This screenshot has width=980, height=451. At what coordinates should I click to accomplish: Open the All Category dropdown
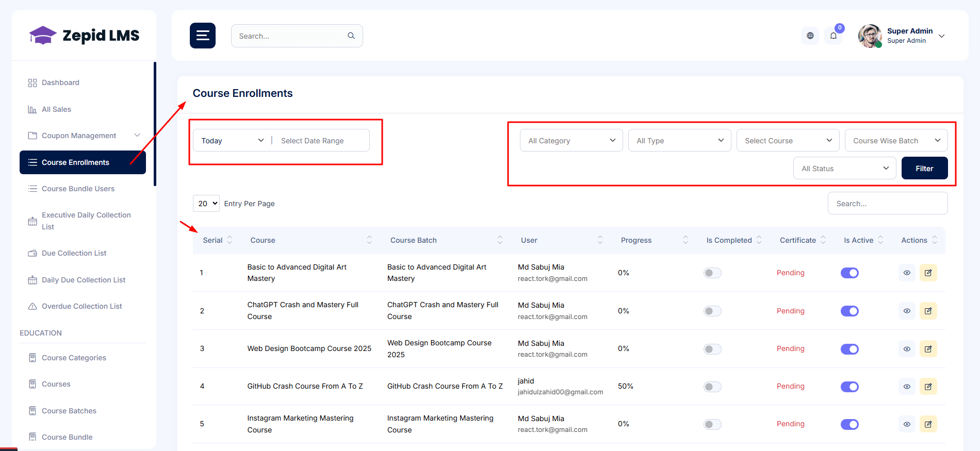[x=571, y=140]
